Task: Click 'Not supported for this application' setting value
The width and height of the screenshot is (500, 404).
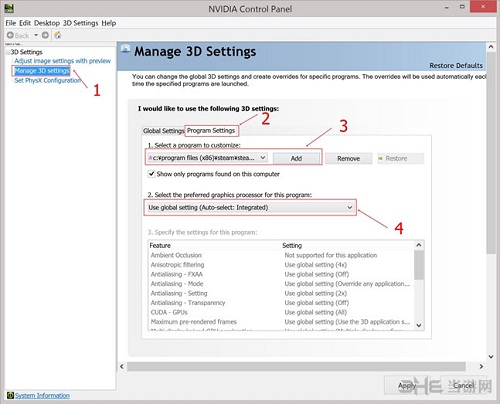Action: tap(331, 255)
